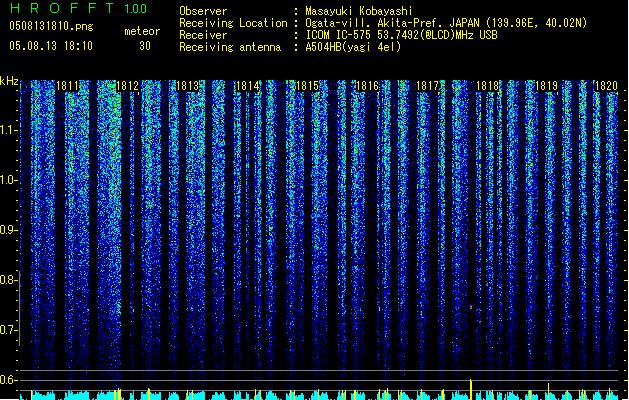Click the 1819 time marker
Image resolution: width=629 pixels, height=400 pixels.
547,86
